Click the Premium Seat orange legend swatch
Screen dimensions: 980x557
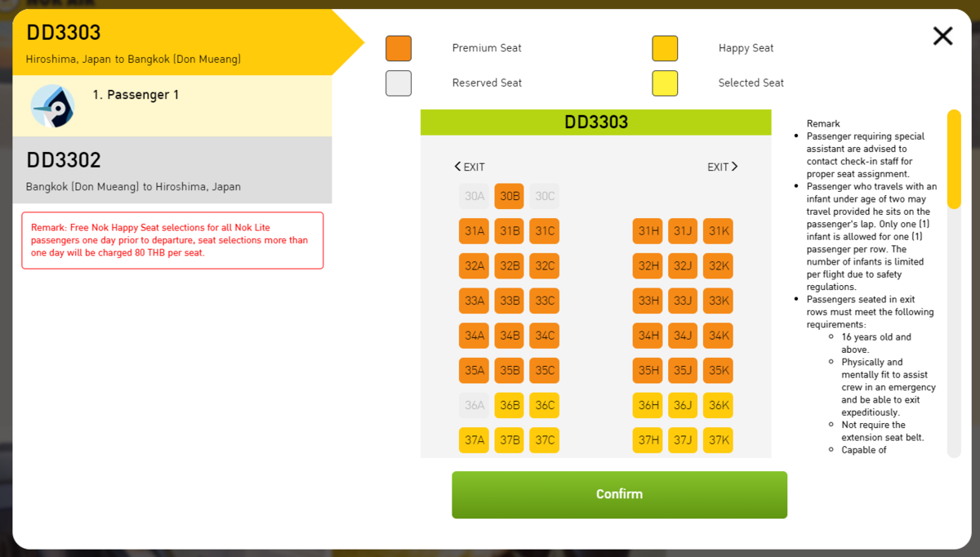point(399,48)
